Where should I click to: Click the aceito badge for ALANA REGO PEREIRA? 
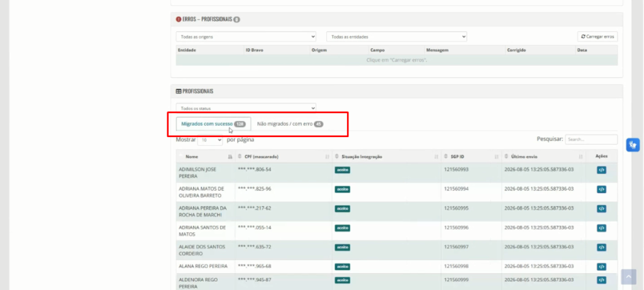coord(342,267)
